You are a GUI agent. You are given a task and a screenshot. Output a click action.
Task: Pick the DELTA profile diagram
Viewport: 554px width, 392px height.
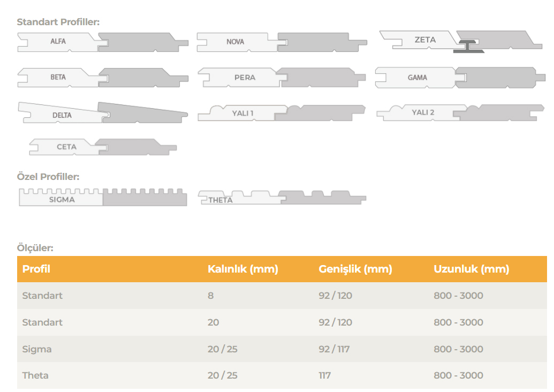102,113
